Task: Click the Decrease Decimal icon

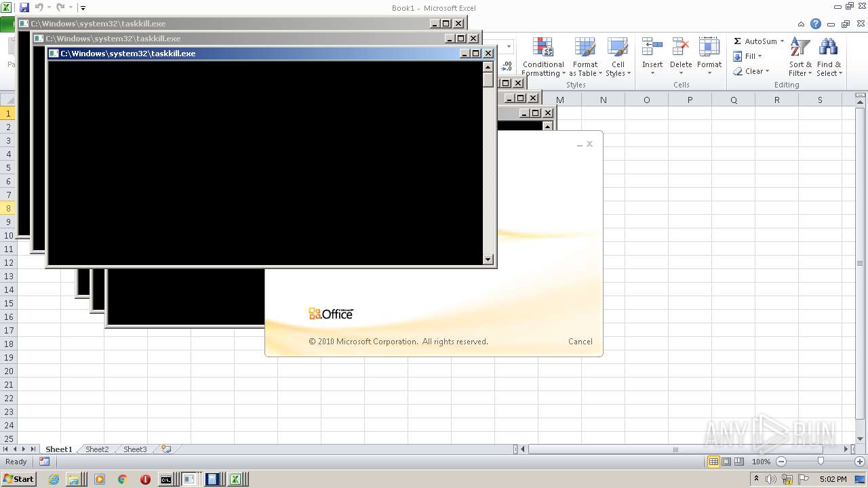Action: tap(507, 66)
